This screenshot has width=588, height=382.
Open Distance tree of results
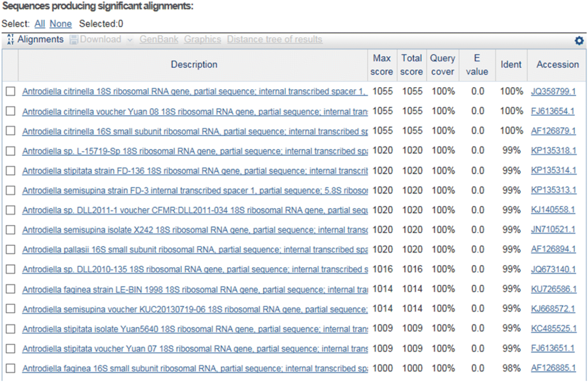(274, 39)
